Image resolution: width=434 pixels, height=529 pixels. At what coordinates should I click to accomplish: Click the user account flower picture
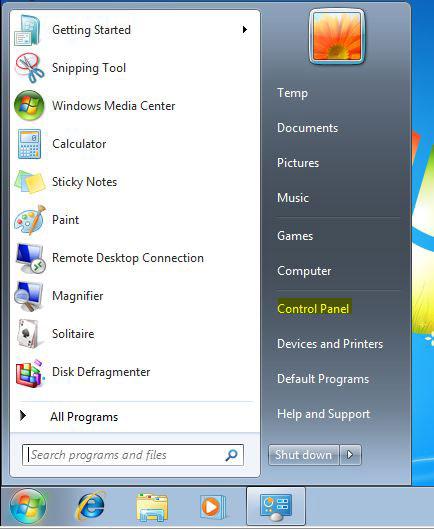tap(337, 36)
